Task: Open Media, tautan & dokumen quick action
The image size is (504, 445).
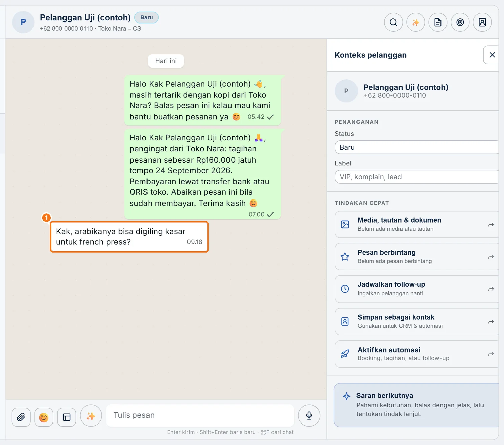Action: point(417,224)
